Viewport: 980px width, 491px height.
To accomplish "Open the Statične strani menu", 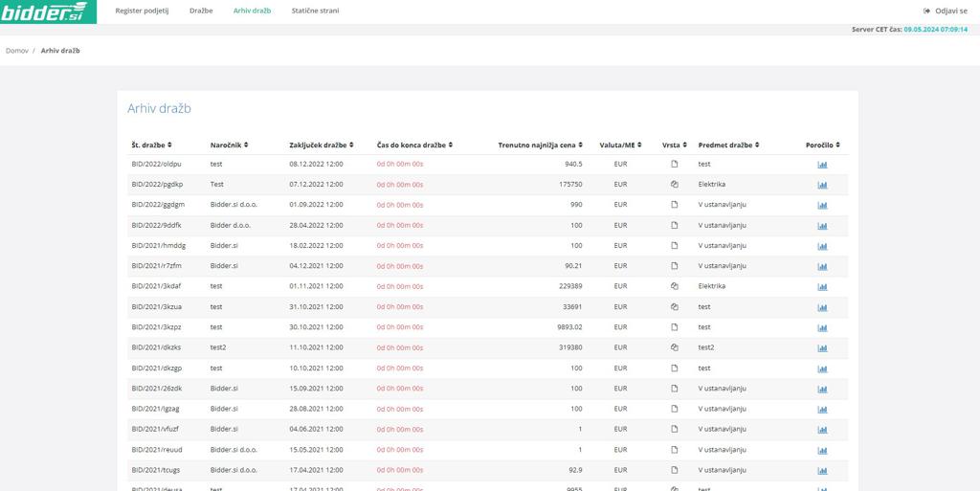I will pyautogui.click(x=316, y=11).
